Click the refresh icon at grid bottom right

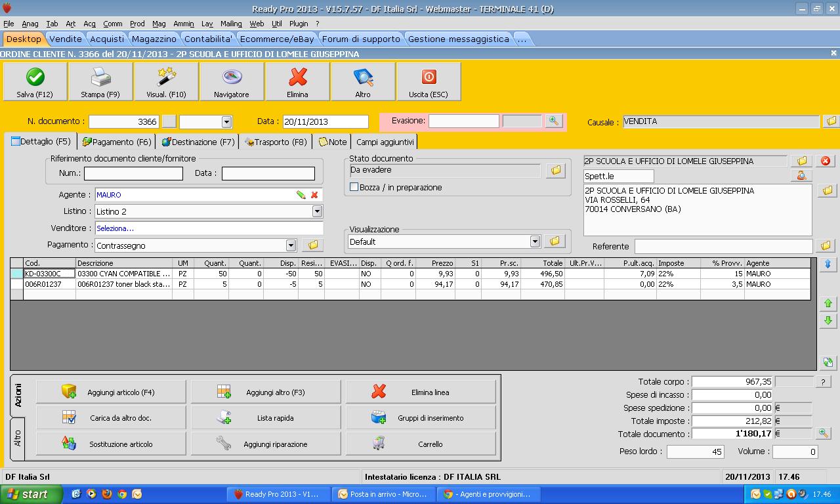828,362
